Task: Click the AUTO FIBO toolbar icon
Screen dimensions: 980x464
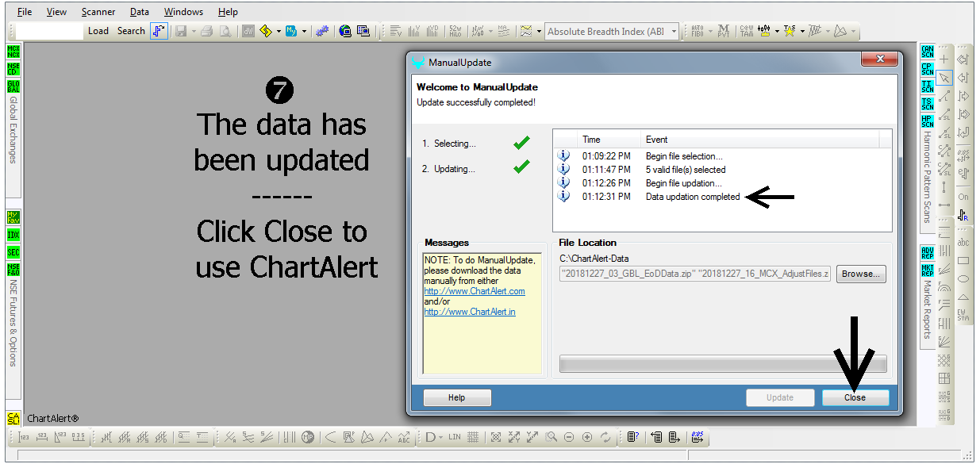Action: coord(698,31)
